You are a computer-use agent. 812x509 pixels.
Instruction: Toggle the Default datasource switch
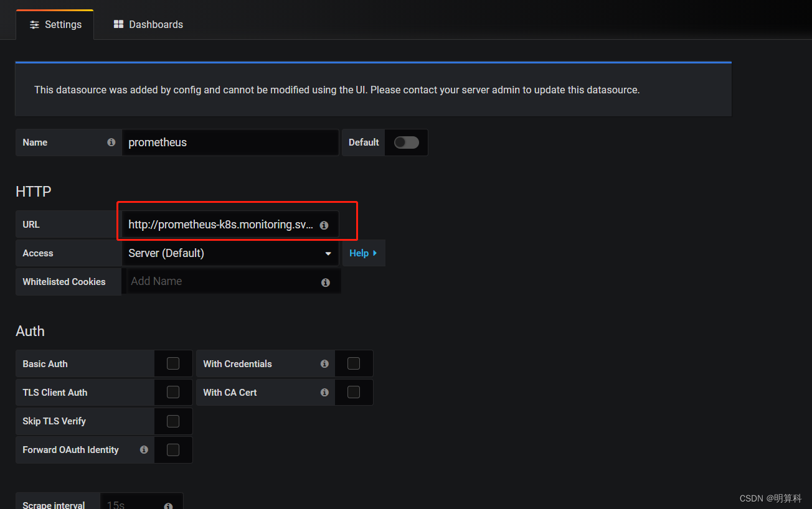coord(407,142)
